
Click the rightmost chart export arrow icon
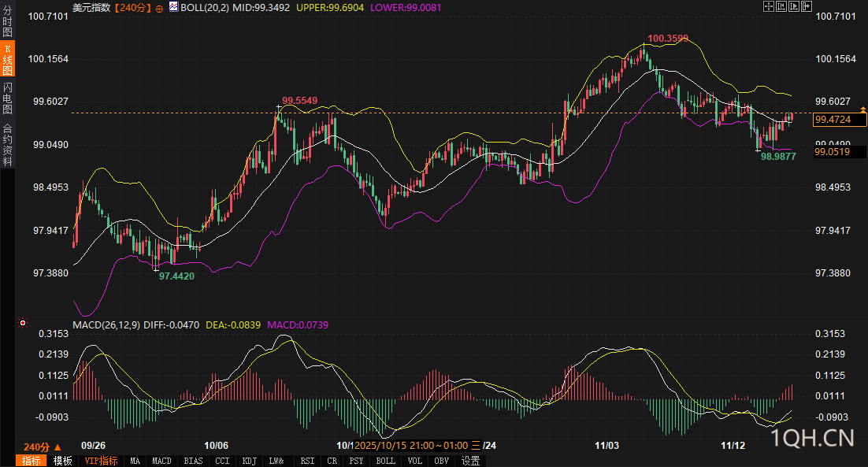tap(806, 6)
